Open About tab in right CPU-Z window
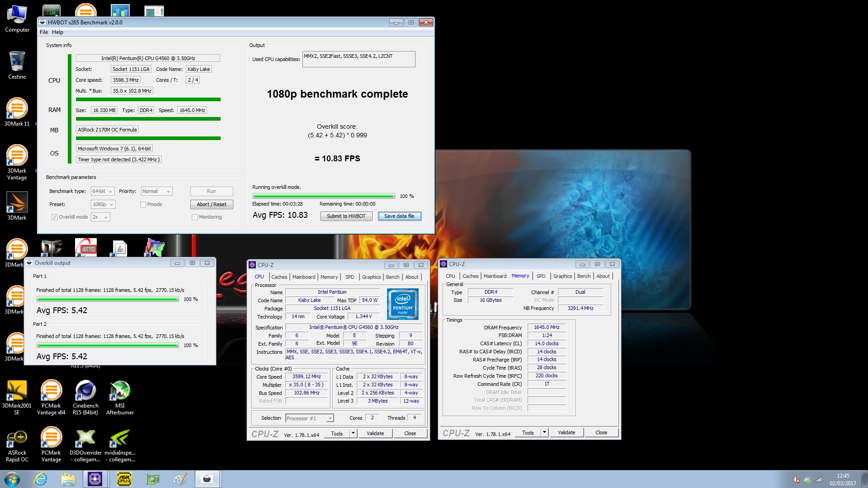 tap(603, 276)
